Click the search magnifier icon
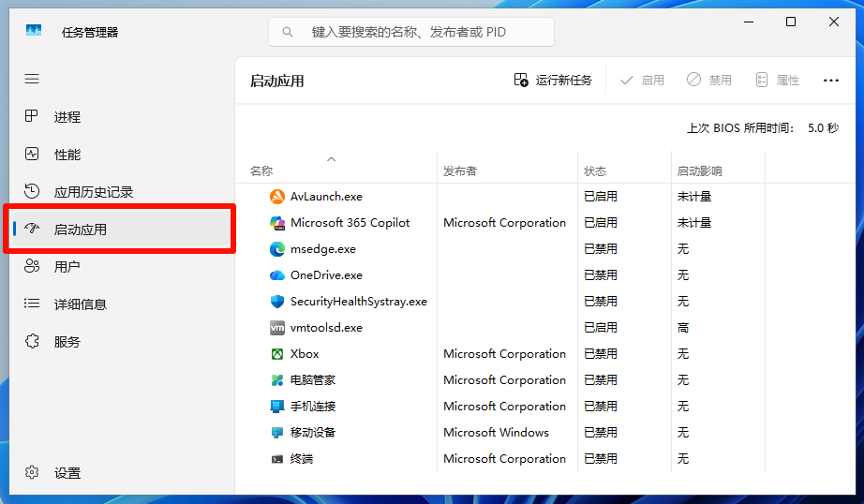 click(287, 32)
